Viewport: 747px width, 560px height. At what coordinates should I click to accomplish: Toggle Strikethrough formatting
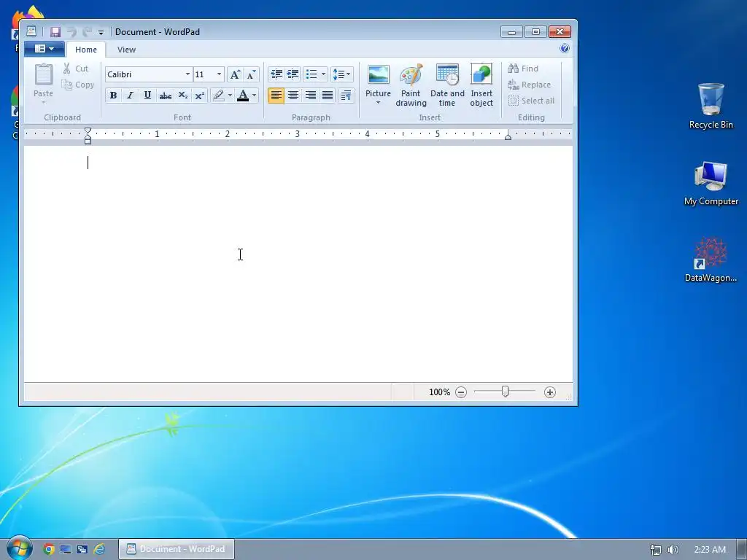point(166,96)
